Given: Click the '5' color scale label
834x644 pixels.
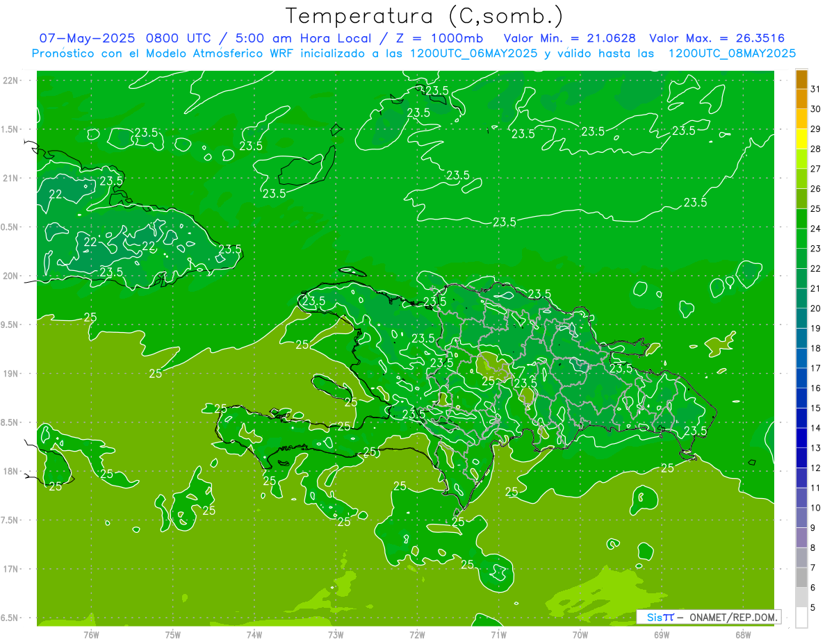Looking at the screenshot, I should [813, 607].
